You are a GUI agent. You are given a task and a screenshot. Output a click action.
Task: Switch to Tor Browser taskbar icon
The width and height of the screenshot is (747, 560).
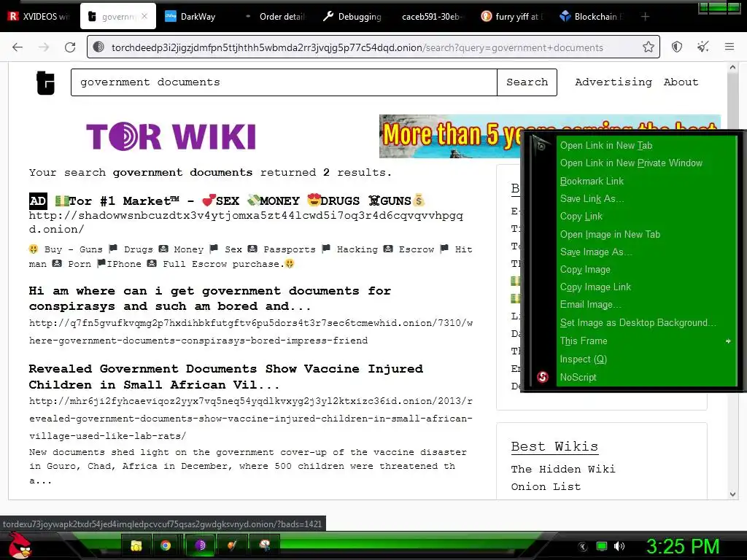tap(200, 545)
